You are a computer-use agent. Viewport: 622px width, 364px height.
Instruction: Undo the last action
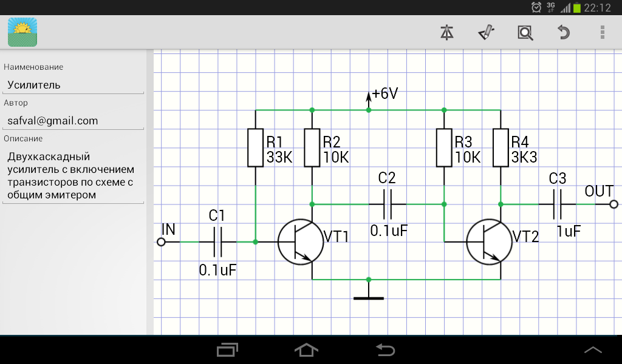click(564, 32)
